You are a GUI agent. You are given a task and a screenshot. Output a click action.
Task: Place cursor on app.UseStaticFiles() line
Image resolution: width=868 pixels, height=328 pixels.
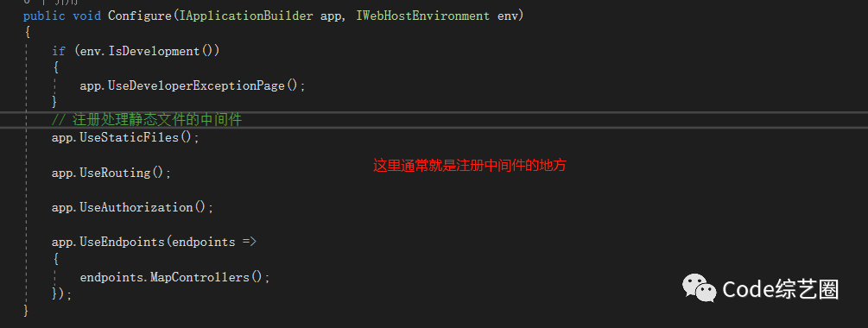(125, 137)
